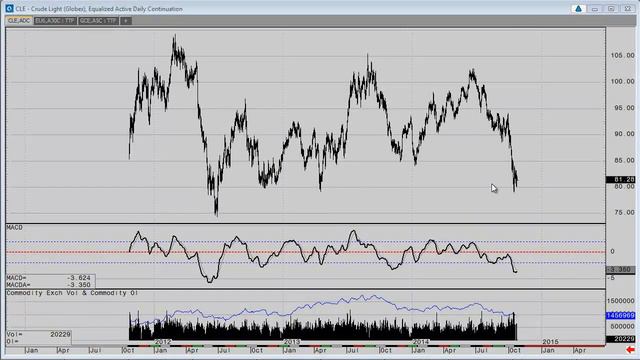640x360 pixels.
Task: Close the CLE chart window
Action: (627, 9)
